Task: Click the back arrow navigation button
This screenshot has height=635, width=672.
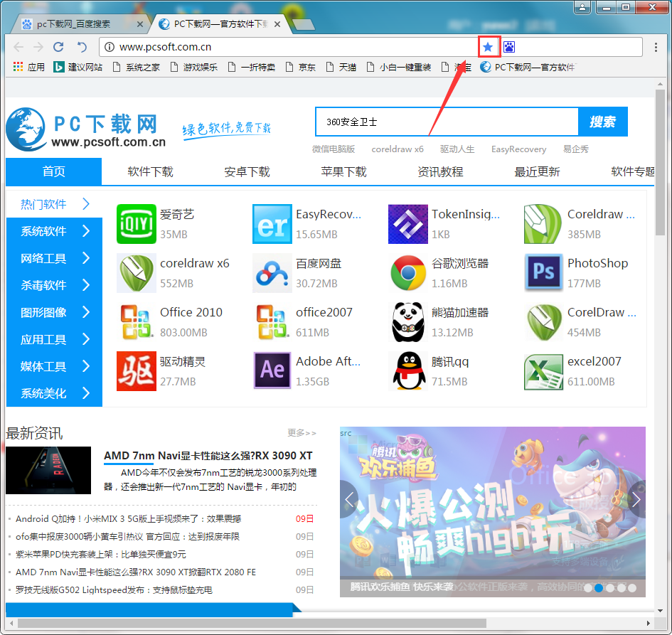Action: (18, 47)
